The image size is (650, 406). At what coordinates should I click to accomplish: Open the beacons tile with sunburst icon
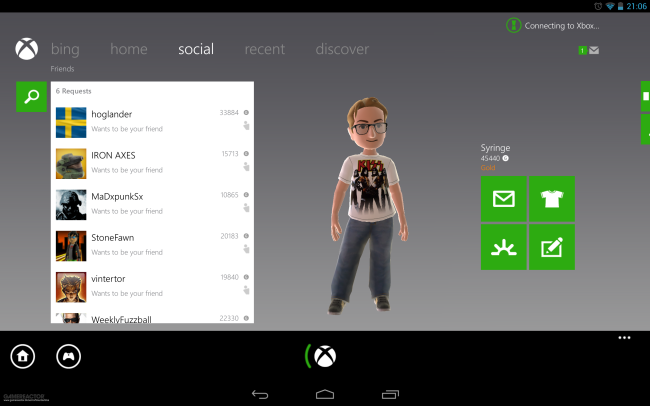click(504, 247)
